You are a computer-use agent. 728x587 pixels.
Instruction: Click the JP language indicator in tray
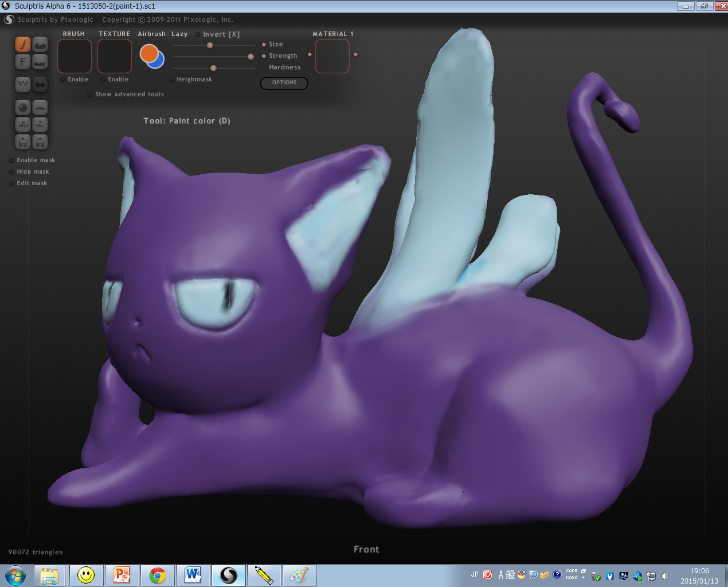pyautogui.click(x=475, y=574)
